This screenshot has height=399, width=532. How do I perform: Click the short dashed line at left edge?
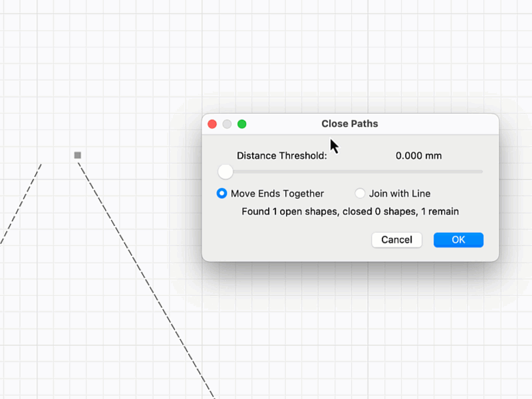(x=21, y=202)
